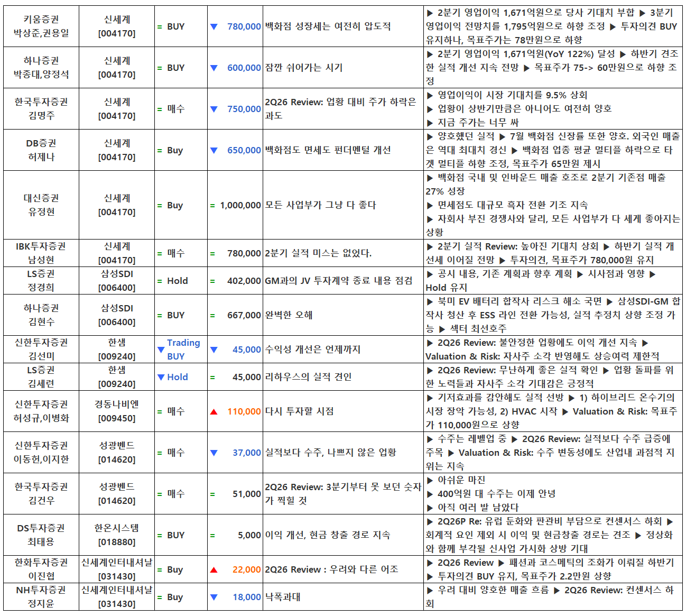Click the red up arrow beside 22,000
686x616 pixels.
point(214,570)
